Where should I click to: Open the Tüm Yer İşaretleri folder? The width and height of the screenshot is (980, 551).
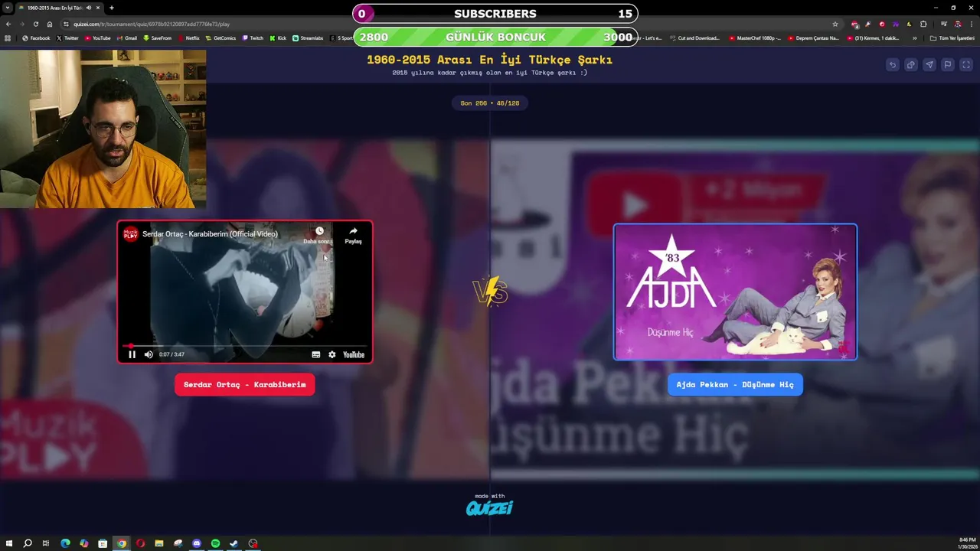point(952,37)
